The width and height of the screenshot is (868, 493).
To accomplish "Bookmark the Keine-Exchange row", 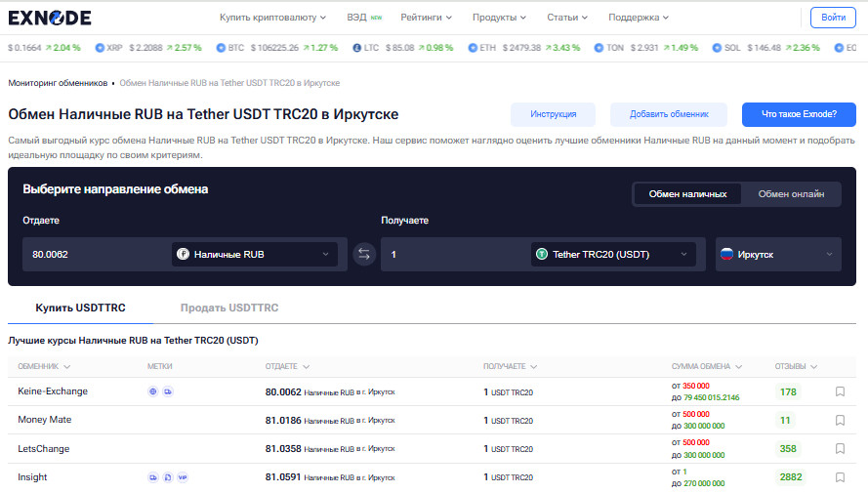I will coord(840,391).
